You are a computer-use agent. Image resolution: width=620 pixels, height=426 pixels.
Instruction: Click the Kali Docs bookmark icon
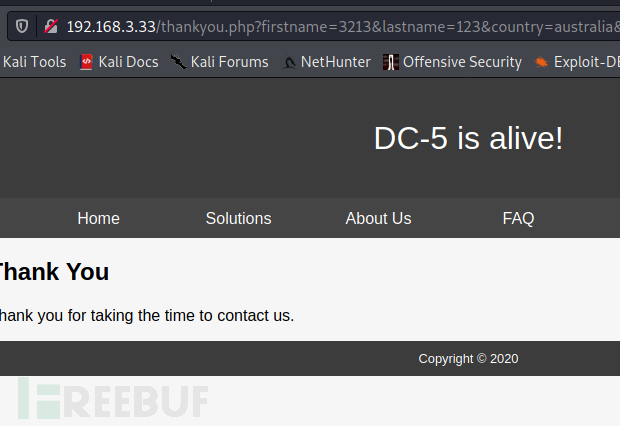click(x=86, y=62)
